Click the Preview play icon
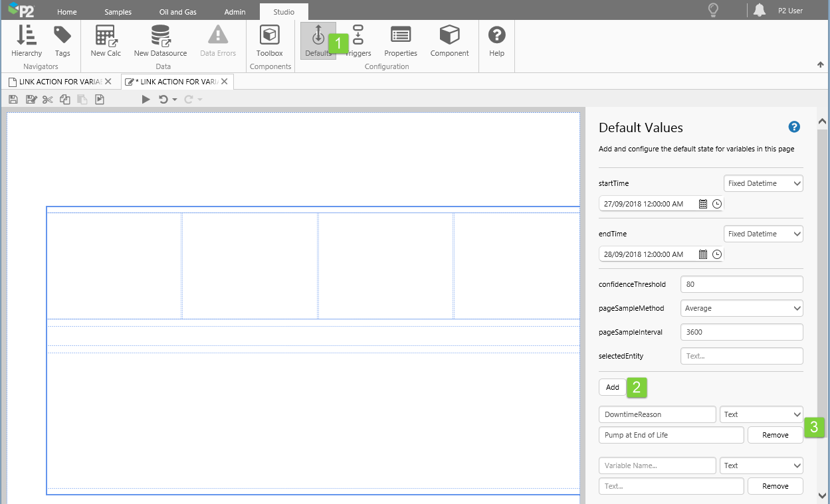The width and height of the screenshot is (830, 504). [146, 100]
